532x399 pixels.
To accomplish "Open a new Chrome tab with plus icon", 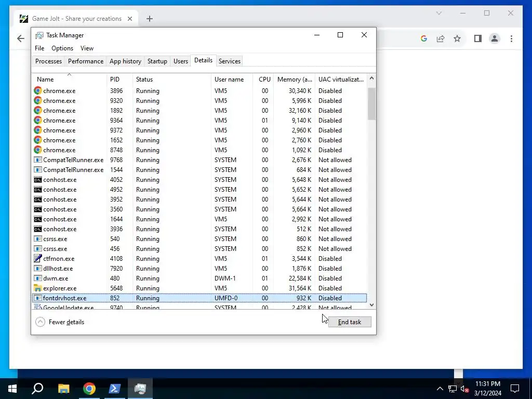I will coord(150,19).
